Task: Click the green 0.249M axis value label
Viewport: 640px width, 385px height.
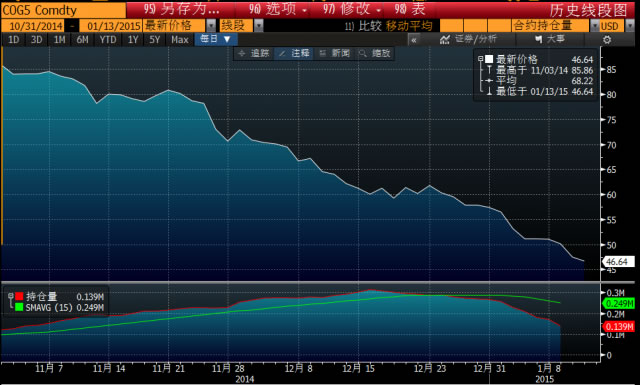Action: click(x=618, y=304)
